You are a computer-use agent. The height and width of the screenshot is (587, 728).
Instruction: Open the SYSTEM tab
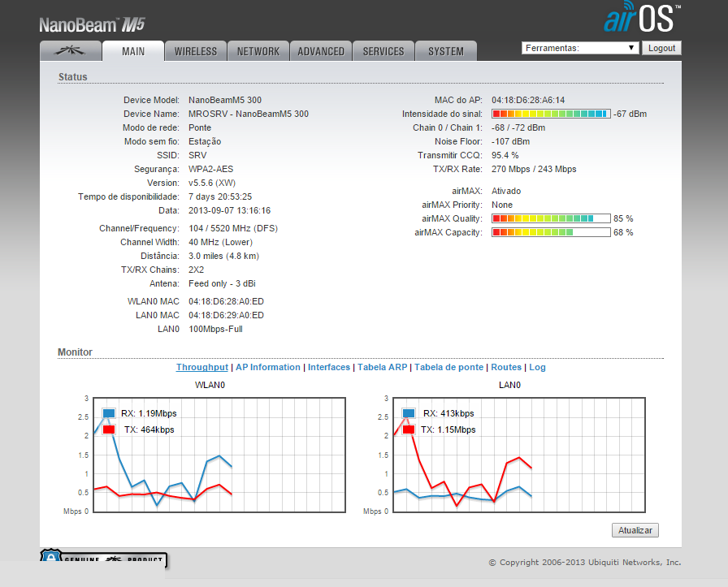click(446, 51)
